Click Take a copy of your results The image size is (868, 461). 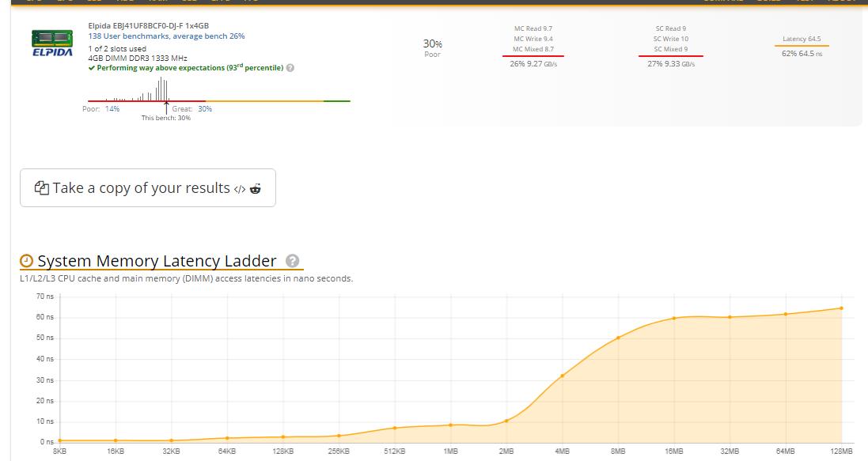click(x=148, y=188)
